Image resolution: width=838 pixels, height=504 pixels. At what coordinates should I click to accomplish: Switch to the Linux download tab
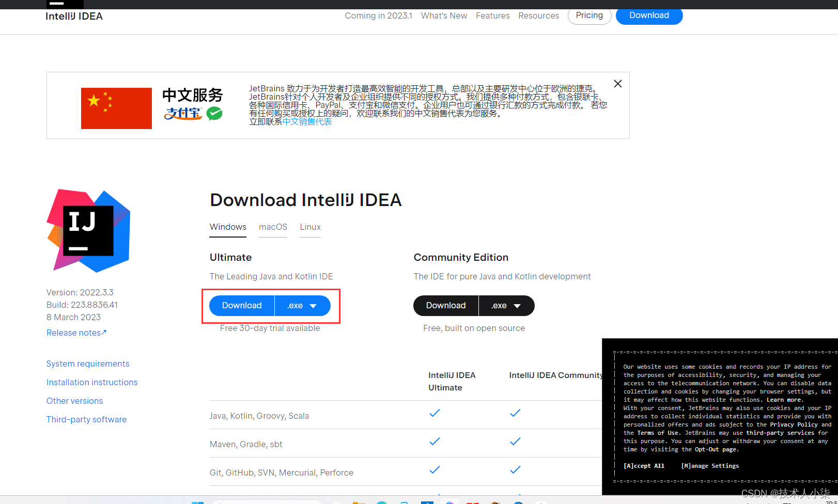310,227
